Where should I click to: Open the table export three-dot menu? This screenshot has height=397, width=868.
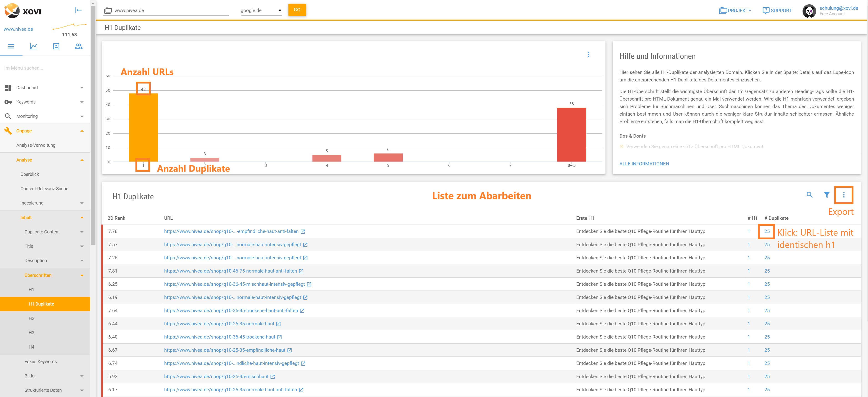click(x=844, y=195)
